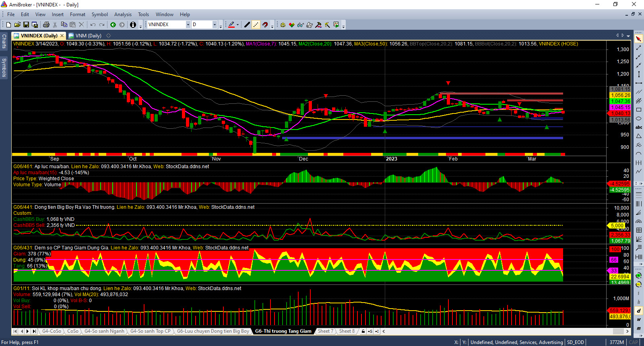
Task: Switch to the VNM (Daily) chart tab
Action: click(85, 36)
